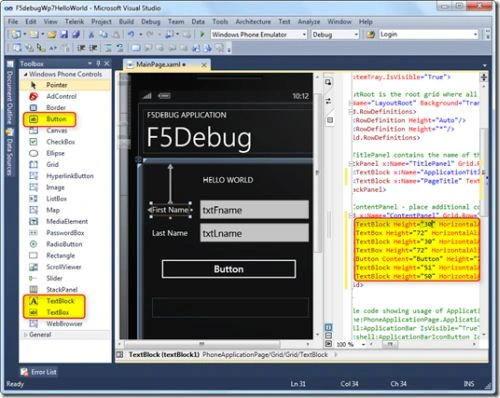Viewport: 500px width, 398px height.
Task: Switch to horizontal split view
Action: pyautogui.click(x=328, y=335)
